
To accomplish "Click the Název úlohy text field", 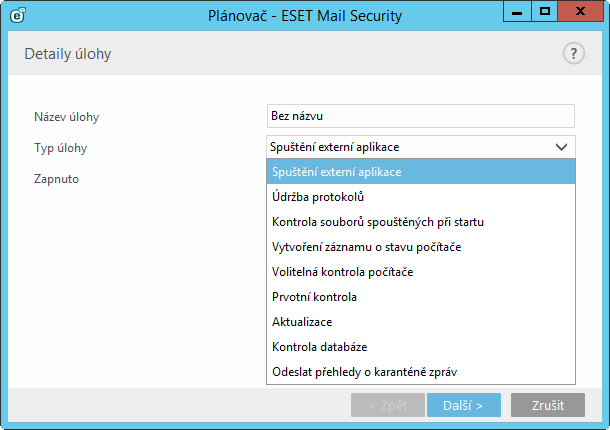I will coord(421,116).
